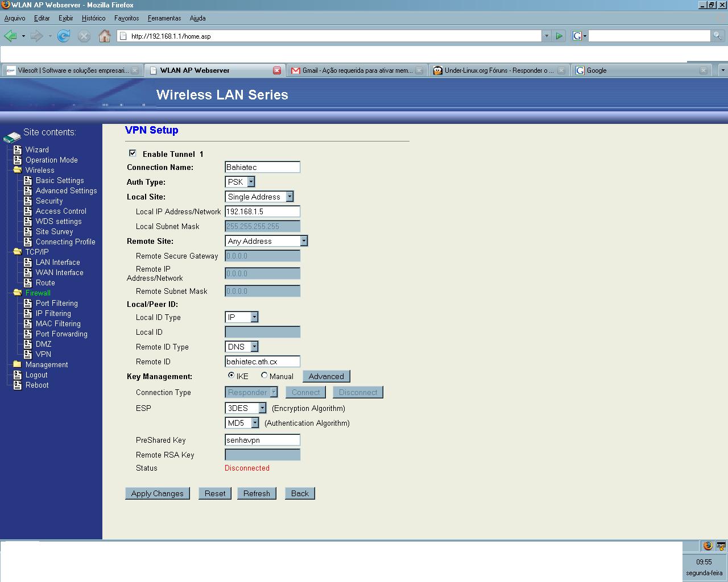728x582 pixels.
Task: Open the tab list dropdown arrow
Action: 722,70
